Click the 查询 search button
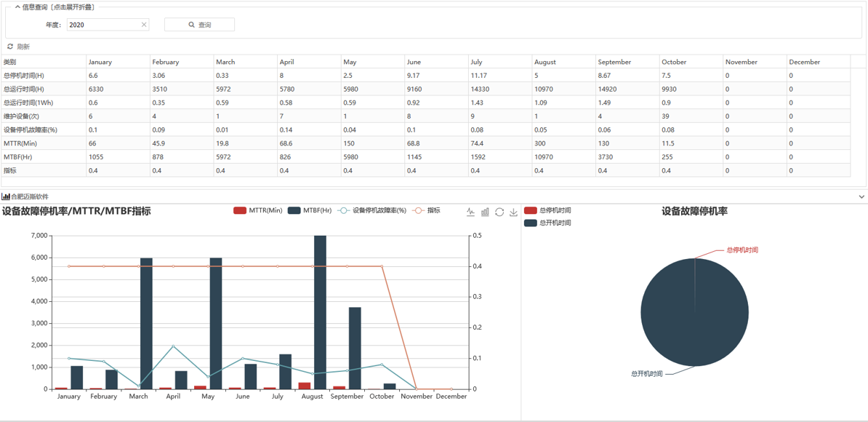The height and width of the screenshot is (422, 868). pyautogui.click(x=199, y=25)
